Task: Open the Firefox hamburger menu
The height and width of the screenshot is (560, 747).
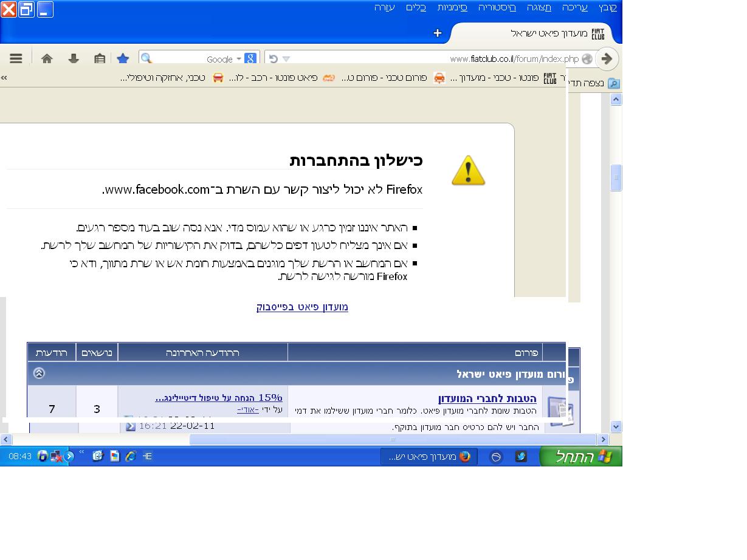Action: pyautogui.click(x=16, y=58)
